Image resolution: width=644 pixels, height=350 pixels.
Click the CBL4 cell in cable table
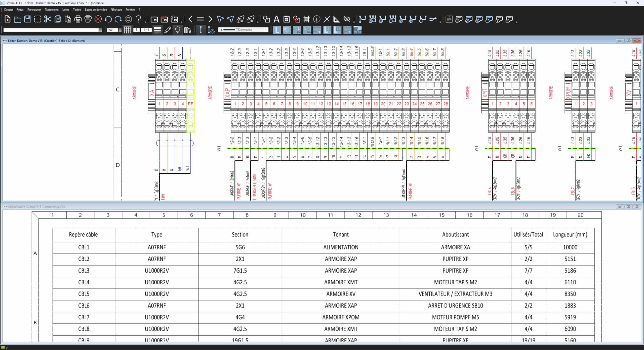click(x=84, y=282)
